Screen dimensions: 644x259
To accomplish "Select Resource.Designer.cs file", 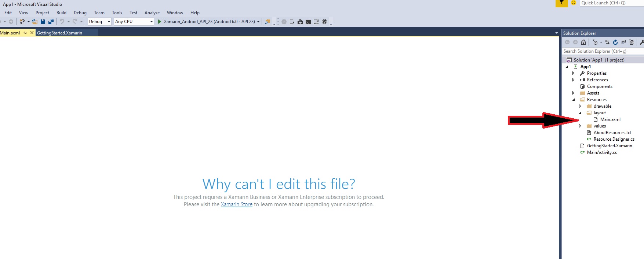I will 614,139.
